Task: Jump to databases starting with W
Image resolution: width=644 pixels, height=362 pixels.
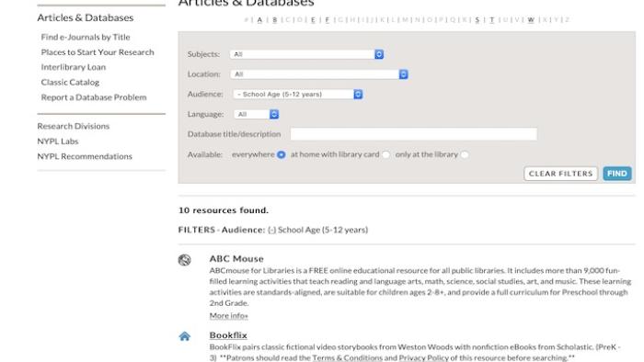Action: pos(531,19)
